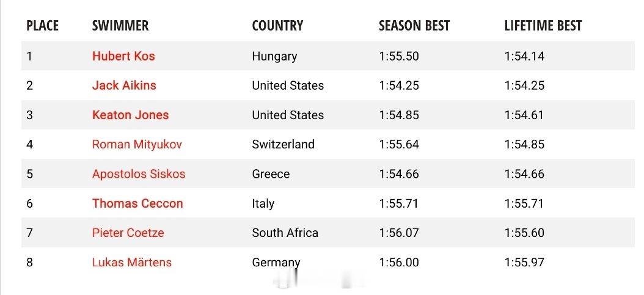
Task: Click lifetime best time 1:54.14
Action: (x=524, y=56)
